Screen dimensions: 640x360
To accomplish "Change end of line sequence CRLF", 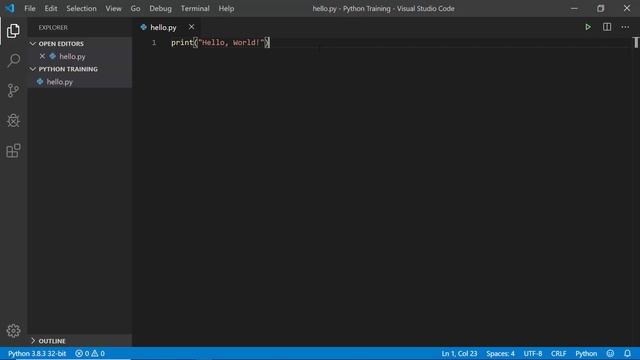I will [558, 353].
